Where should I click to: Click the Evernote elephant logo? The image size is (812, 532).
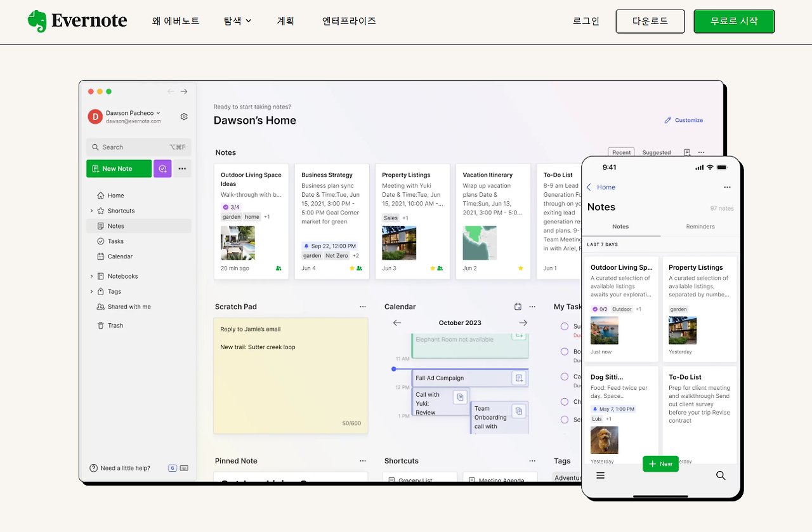37,21
